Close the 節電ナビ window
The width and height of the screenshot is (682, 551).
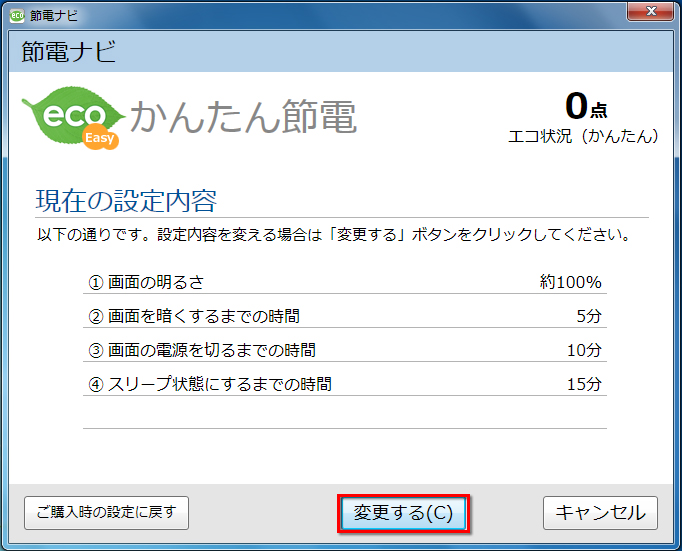[x=651, y=11]
